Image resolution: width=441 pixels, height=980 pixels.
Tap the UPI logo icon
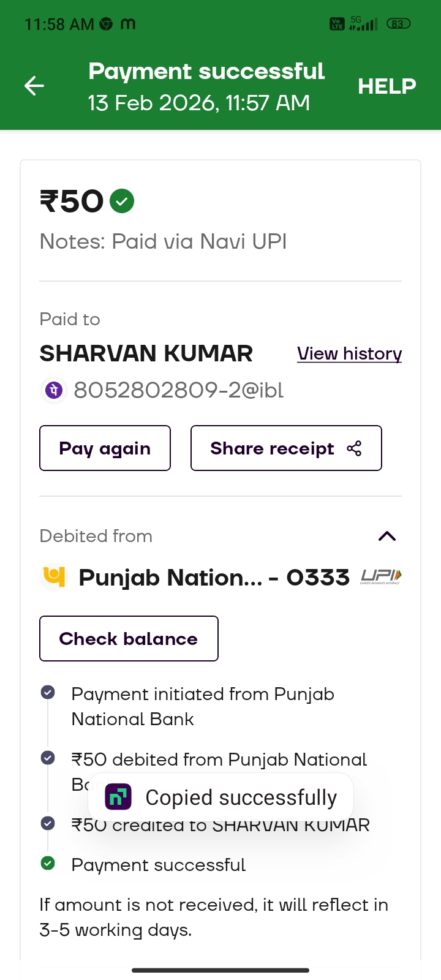click(381, 576)
